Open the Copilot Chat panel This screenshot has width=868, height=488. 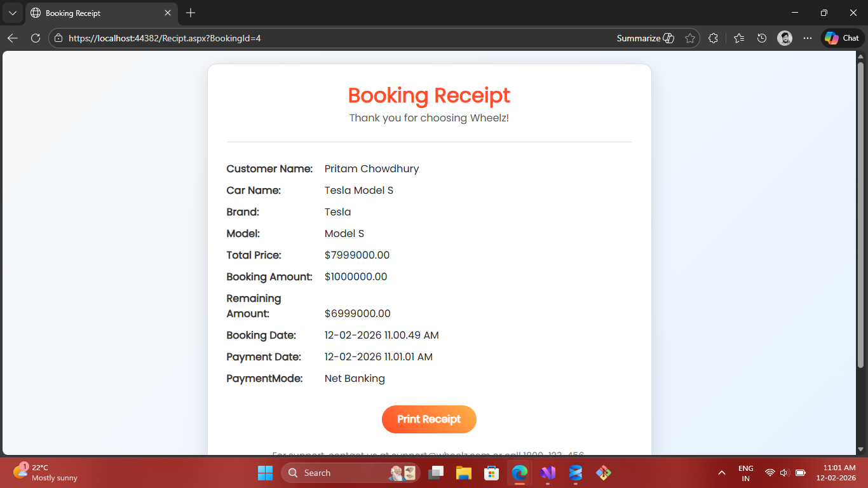click(843, 38)
